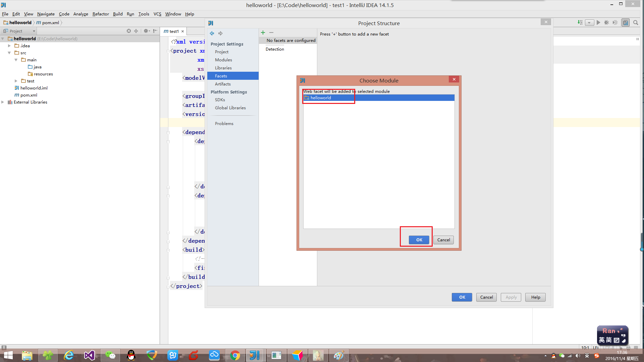The width and height of the screenshot is (644, 362).
Task: Add a new facet with the plus icon
Action: [x=263, y=33]
